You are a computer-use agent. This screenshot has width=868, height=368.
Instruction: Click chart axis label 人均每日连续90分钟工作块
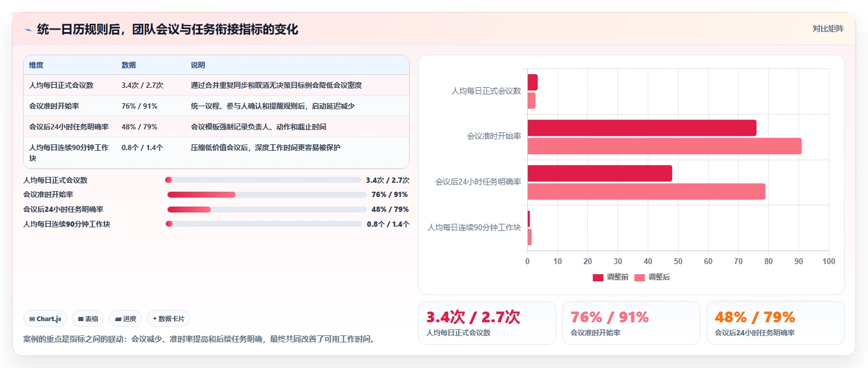[x=474, y=227]
